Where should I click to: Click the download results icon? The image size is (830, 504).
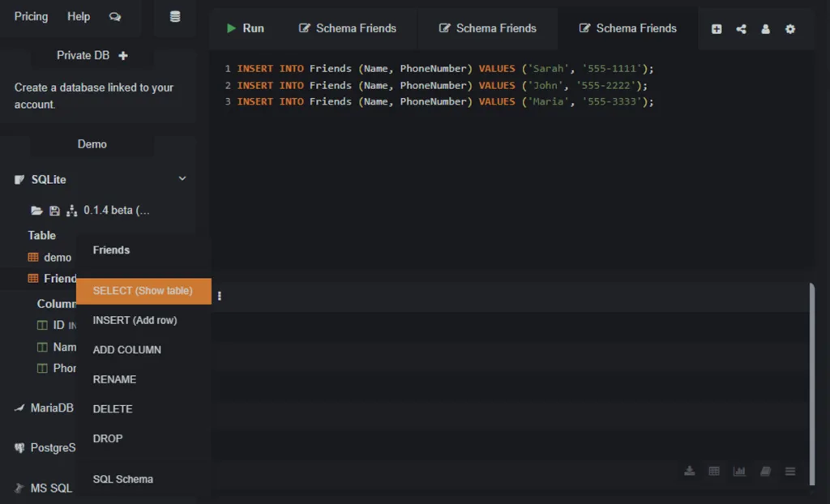[690, 471]
